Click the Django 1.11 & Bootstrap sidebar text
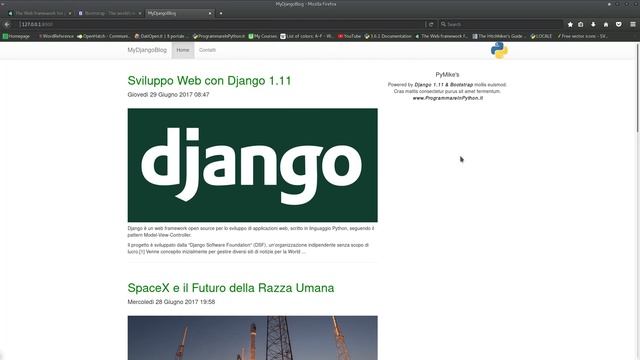 pyautogui.click(x=444, y=85)
